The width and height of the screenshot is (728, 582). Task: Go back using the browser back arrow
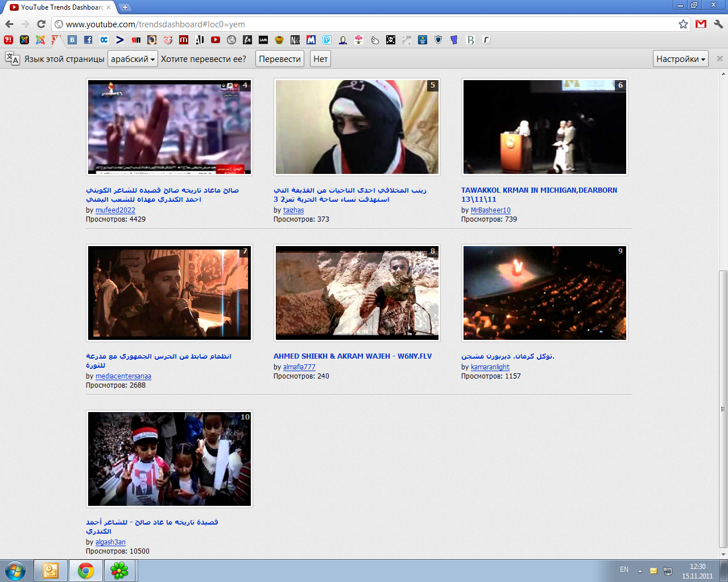[x=9, y=24]
